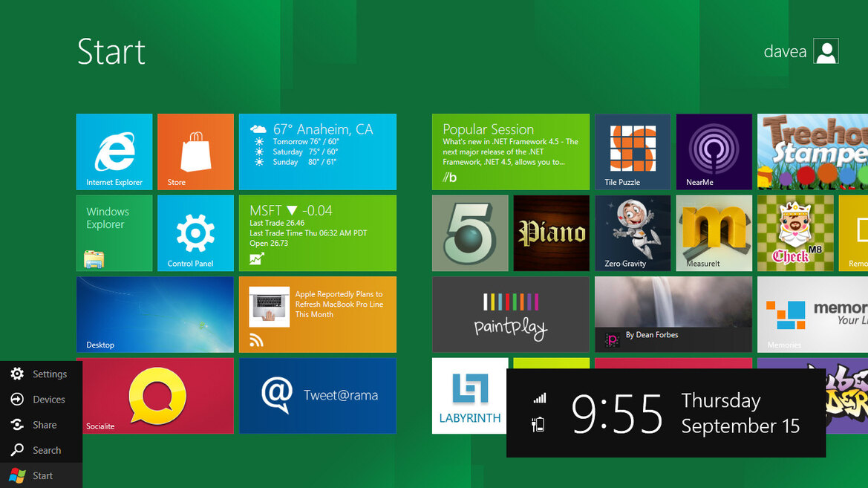
Task: Click the Thursday September 15 date
Action: tap(740, 413)
